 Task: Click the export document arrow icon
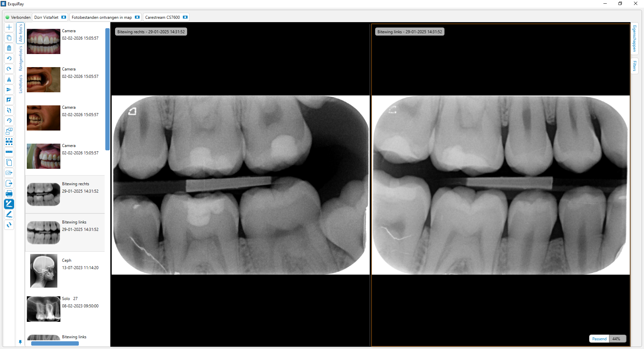pos(9,183)
